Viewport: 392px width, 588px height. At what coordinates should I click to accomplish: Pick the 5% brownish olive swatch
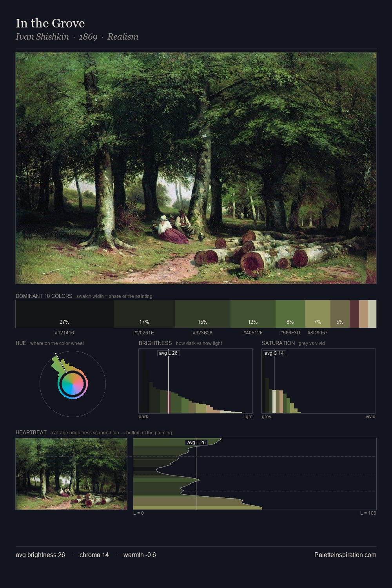(x=340, y=314)
